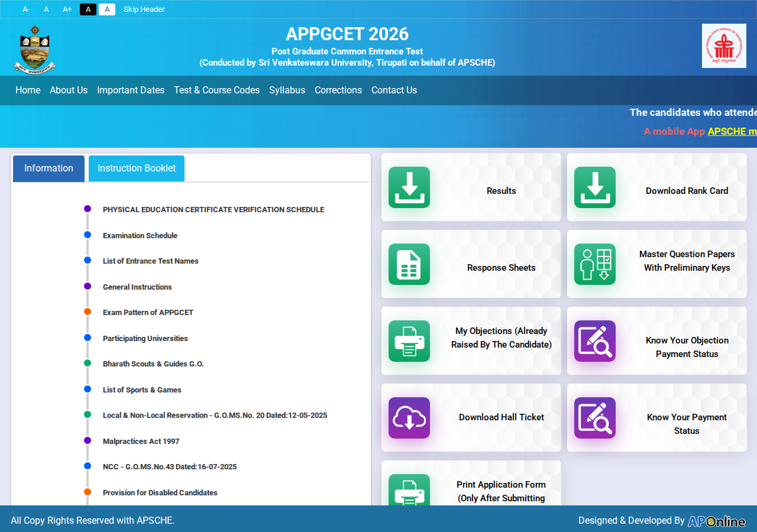Click the Print Application Form printer icon
This screenshot has height=532, width=757.
409,490
